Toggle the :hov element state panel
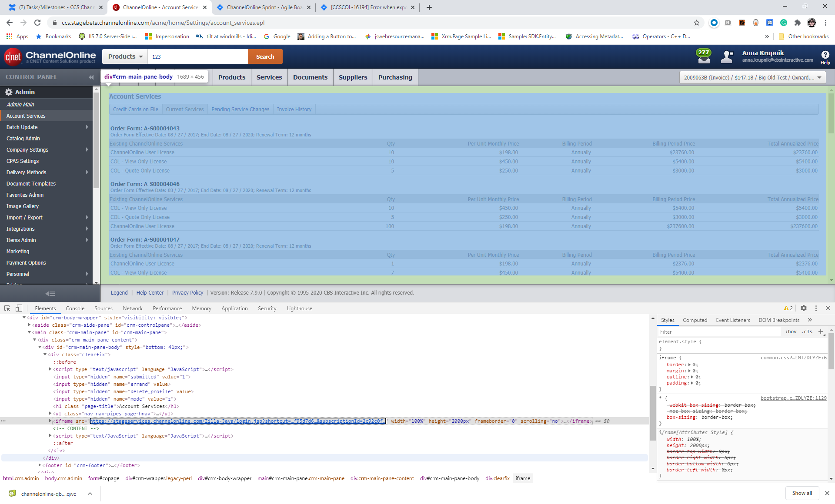This screenshot has width=835, height=504. coord(791,332)
